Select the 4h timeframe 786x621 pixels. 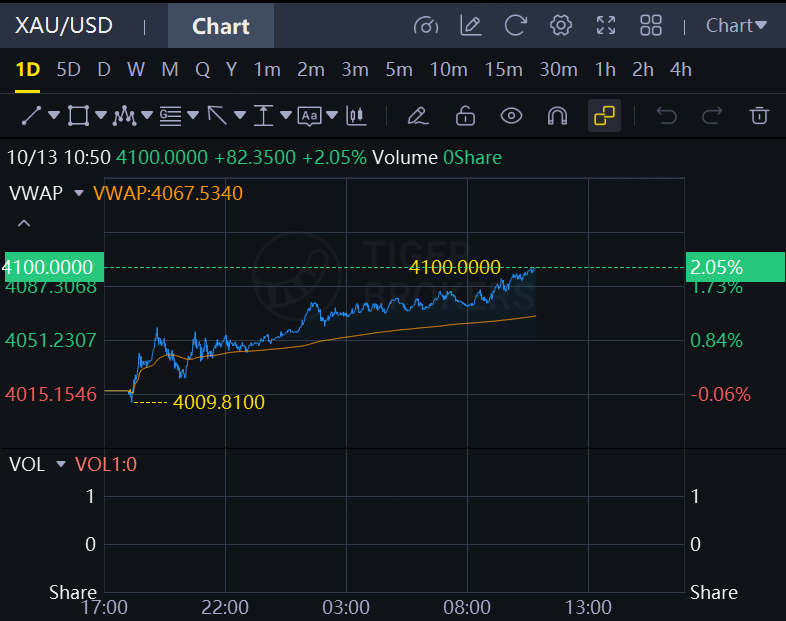(x=680, y=70)
